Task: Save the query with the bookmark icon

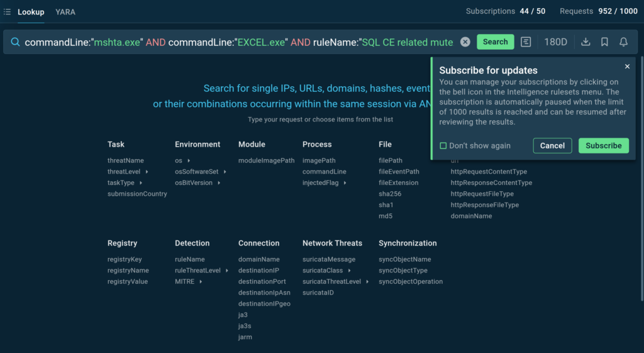Action: 604,42
